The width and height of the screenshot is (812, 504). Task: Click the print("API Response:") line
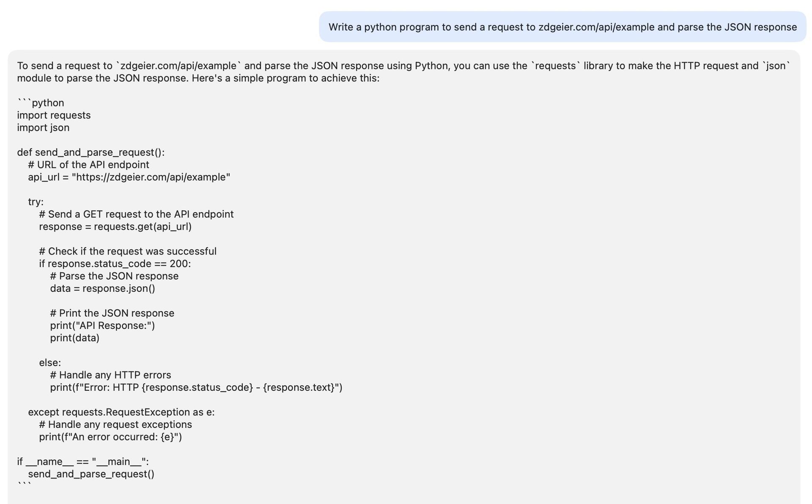pos(102,326)
